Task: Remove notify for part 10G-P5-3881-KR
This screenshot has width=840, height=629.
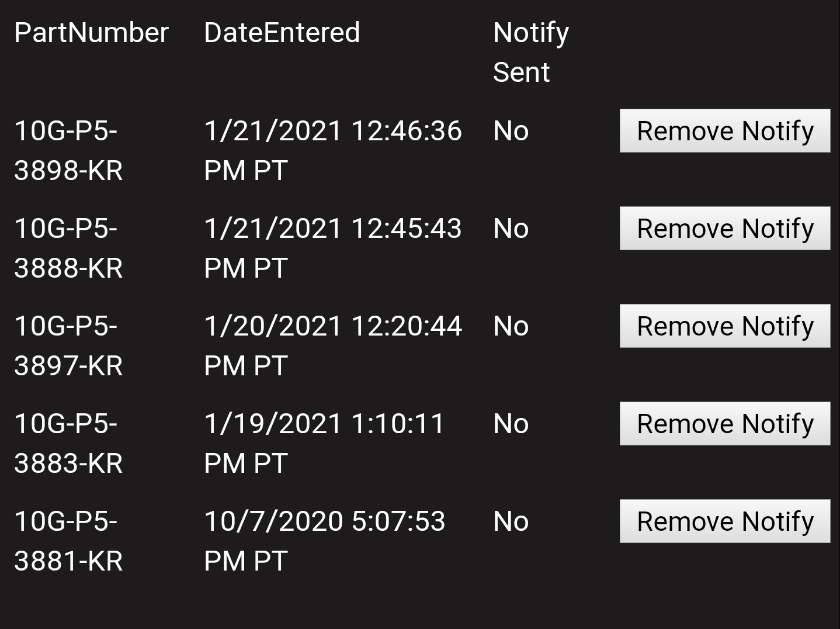Action: (x=724, y=521)
